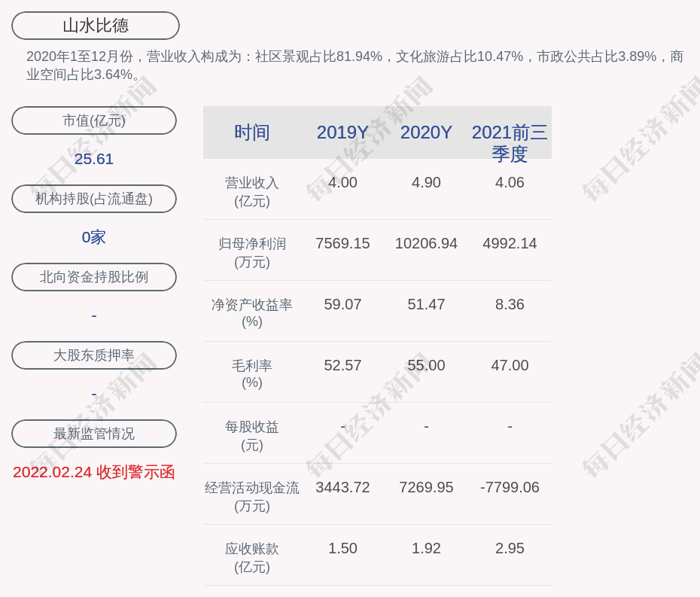Select the 营业收入(亿元) row label

tap(252, 192)
